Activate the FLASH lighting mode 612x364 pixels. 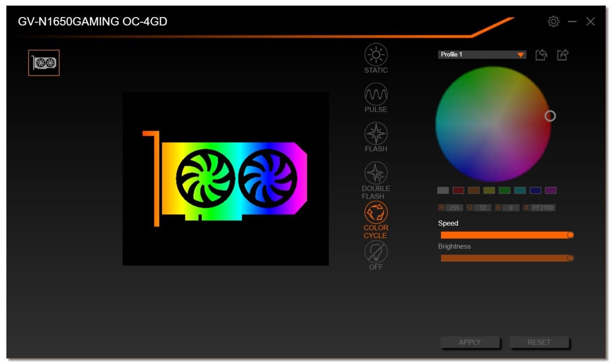click(376, 133)
